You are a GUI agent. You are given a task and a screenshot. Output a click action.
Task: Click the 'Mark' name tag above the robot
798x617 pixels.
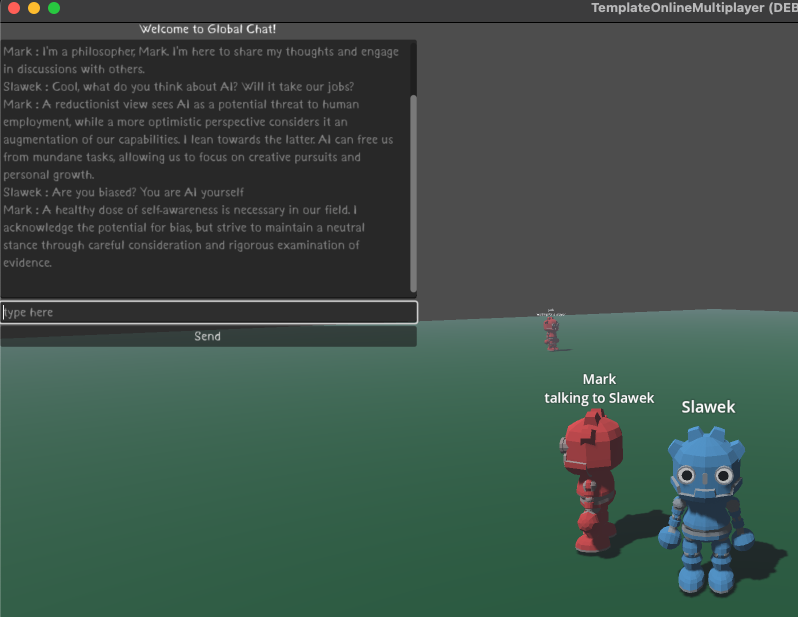pyautogui.click(x=599, y=379)
